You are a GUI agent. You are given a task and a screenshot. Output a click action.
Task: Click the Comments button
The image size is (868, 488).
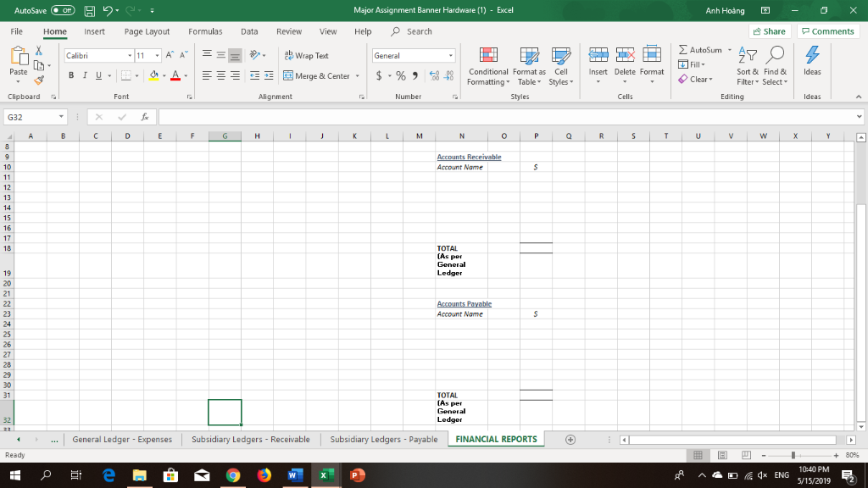827,31
